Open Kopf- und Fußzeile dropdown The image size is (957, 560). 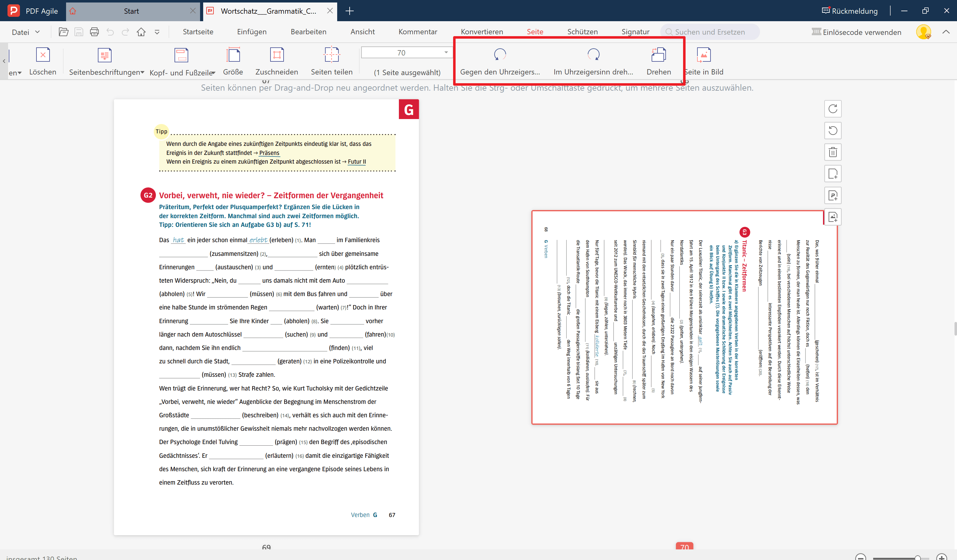tap(182, 62)
